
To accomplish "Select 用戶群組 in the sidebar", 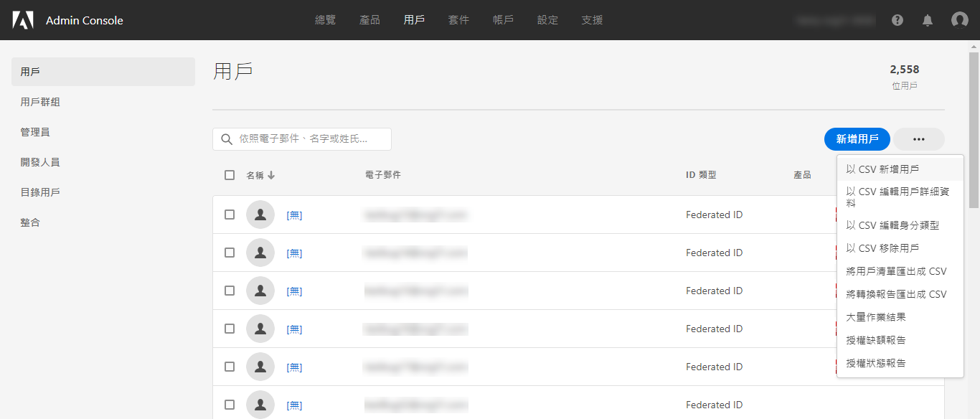I will pyautogui.click(x=39, y=101).
